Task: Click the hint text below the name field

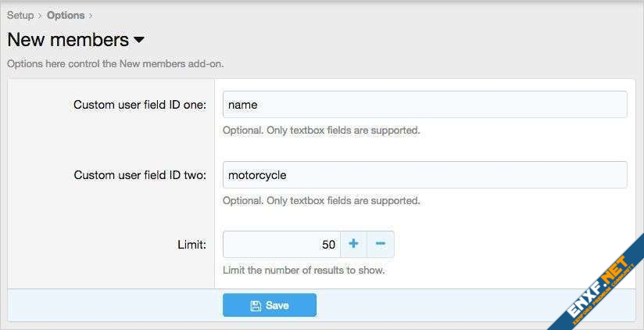Action: coord(321,131)
